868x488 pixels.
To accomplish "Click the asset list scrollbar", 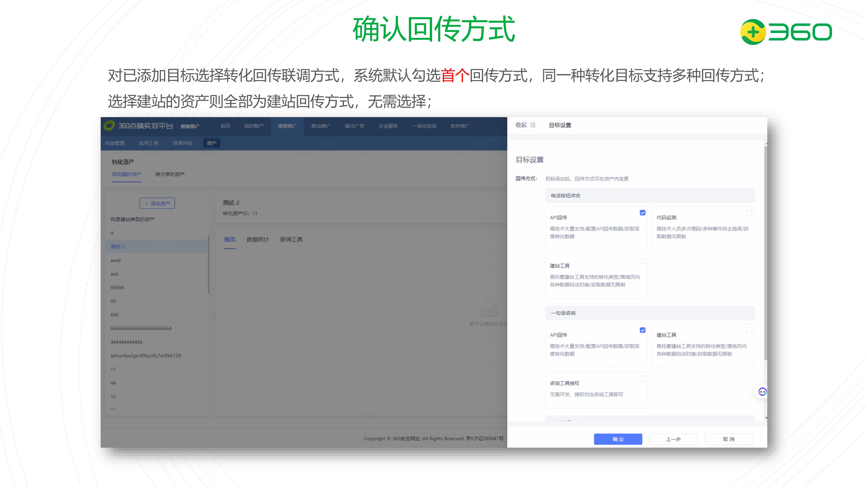I will [x=209, y=264].
